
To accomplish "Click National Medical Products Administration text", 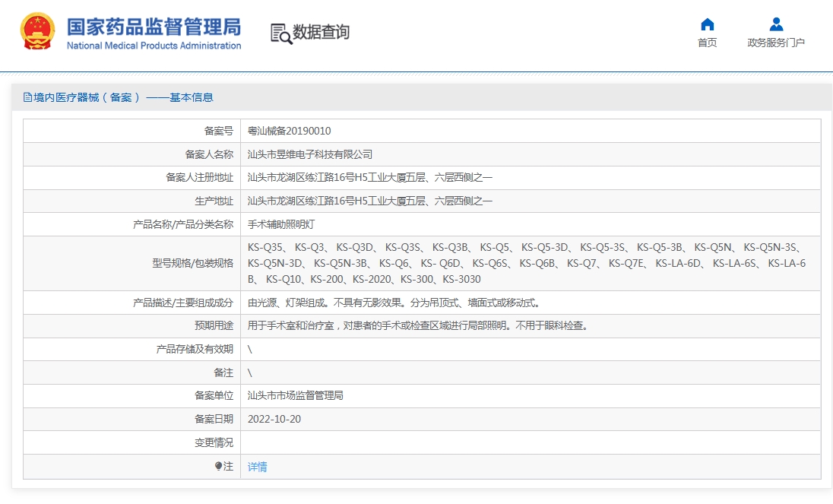I will [154, 46].
